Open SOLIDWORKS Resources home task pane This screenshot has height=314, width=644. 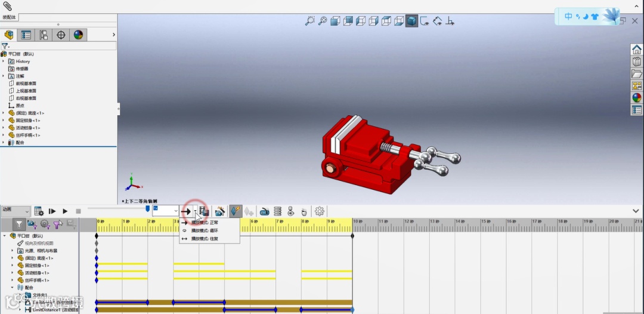click(x=637, y=50)
